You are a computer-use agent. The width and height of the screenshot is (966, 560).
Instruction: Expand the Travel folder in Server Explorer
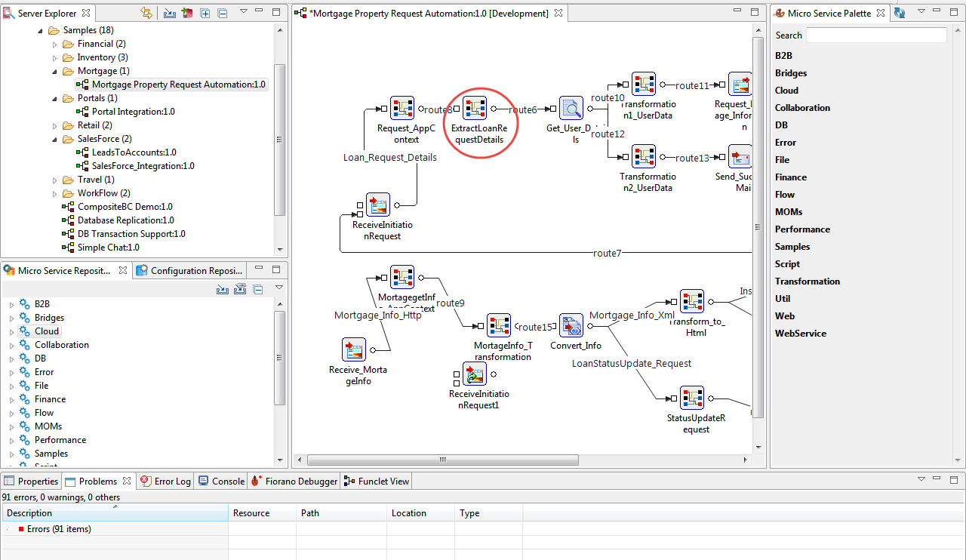(x=55, y=180)
